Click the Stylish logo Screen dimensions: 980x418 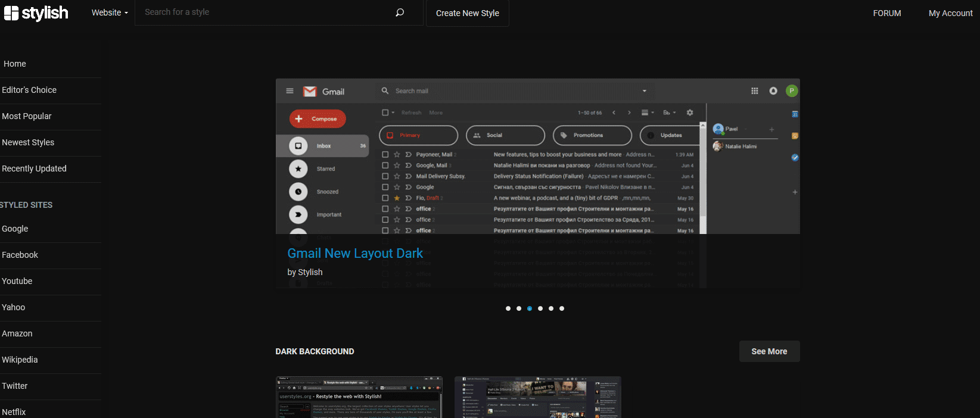(36, 13)
